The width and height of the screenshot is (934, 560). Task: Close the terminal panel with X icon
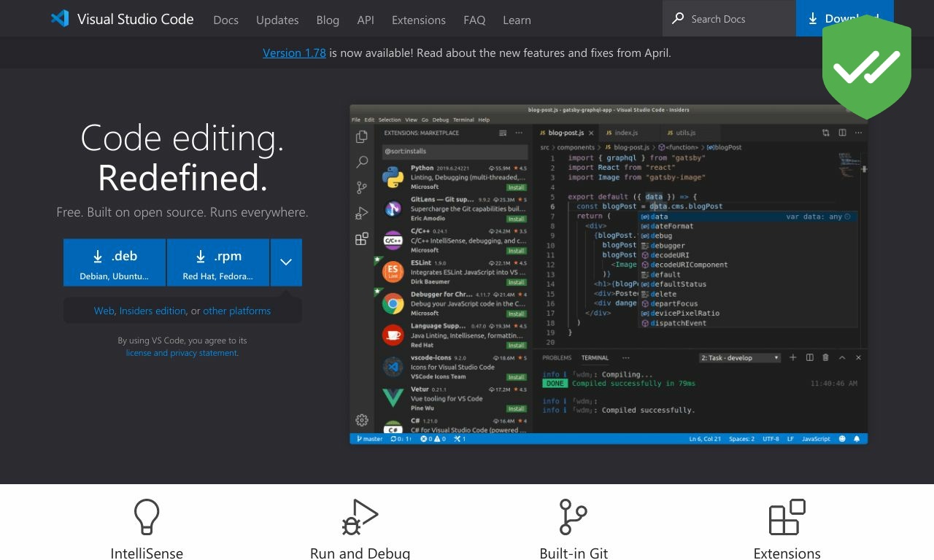click(x=858, y=357)
